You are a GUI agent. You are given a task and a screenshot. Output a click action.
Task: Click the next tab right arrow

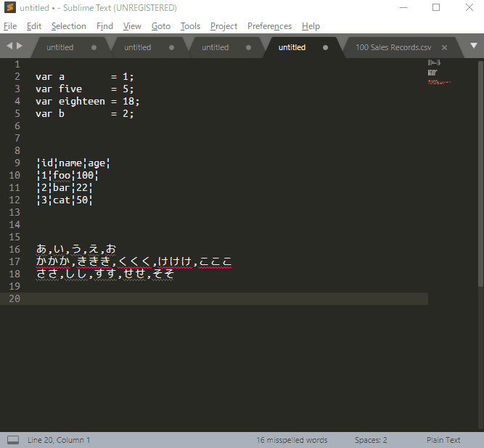(20, 46)
